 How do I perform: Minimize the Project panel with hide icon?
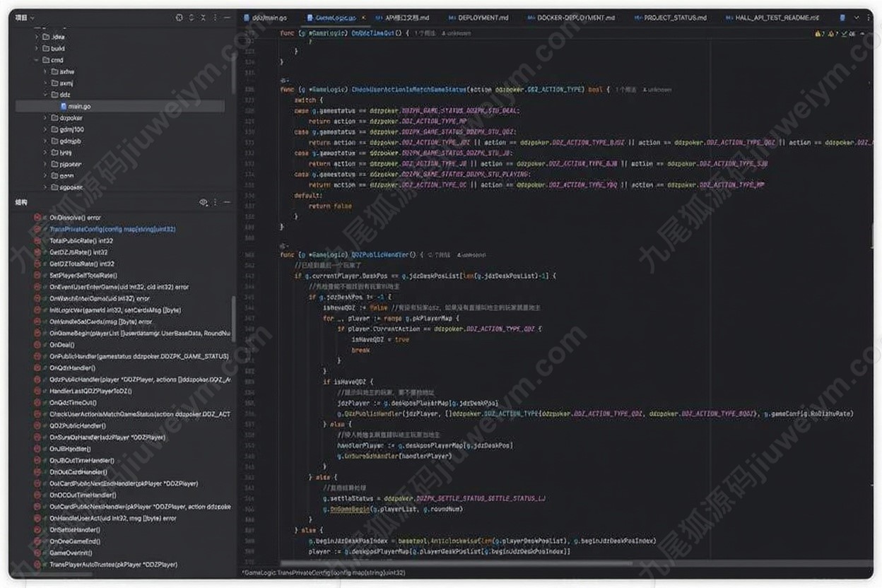tap(228, 18)
